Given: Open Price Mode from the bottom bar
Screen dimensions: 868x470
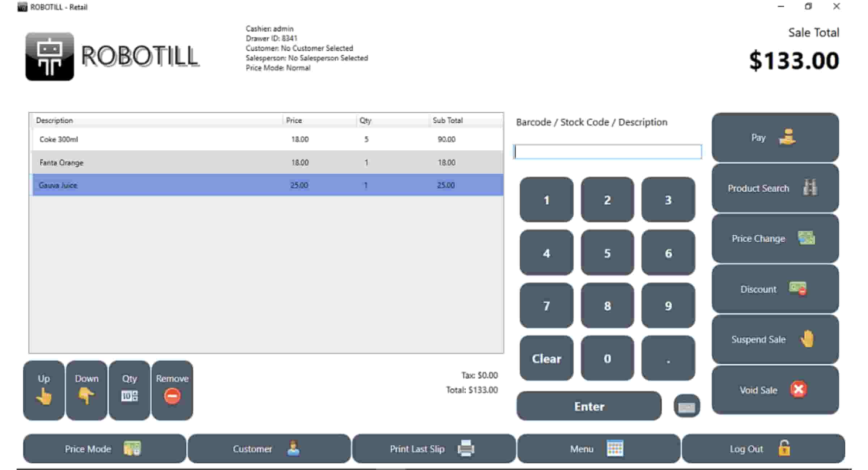Looking at the screenshot, I should pyautogui.click(x=105, y=449).
